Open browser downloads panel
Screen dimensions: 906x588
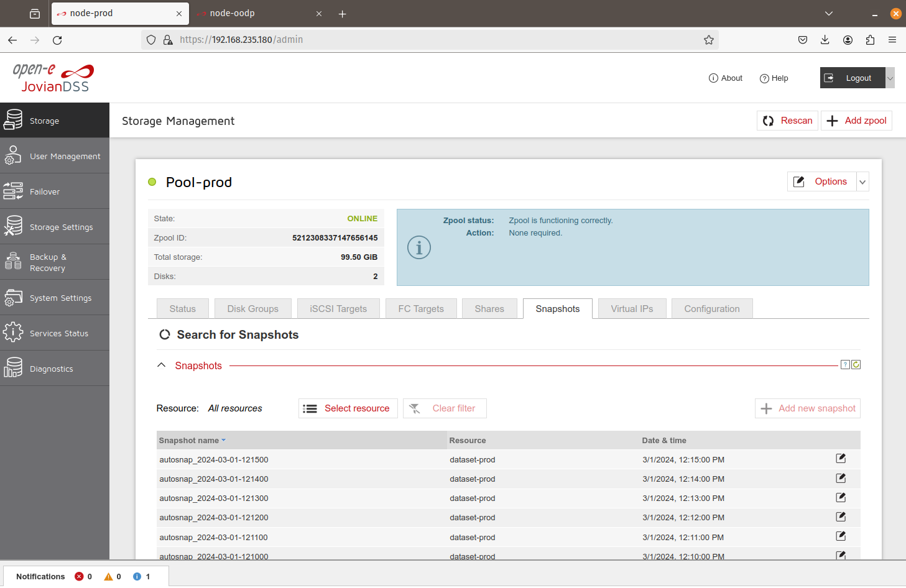825,40
